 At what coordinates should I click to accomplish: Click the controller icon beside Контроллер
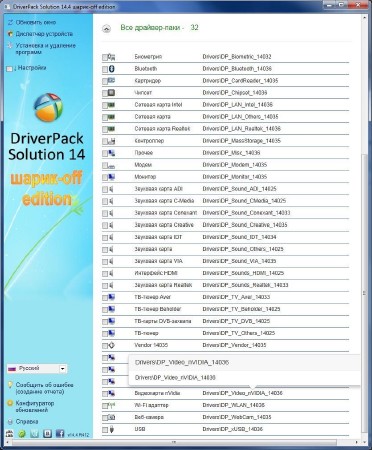pos(112,141)
